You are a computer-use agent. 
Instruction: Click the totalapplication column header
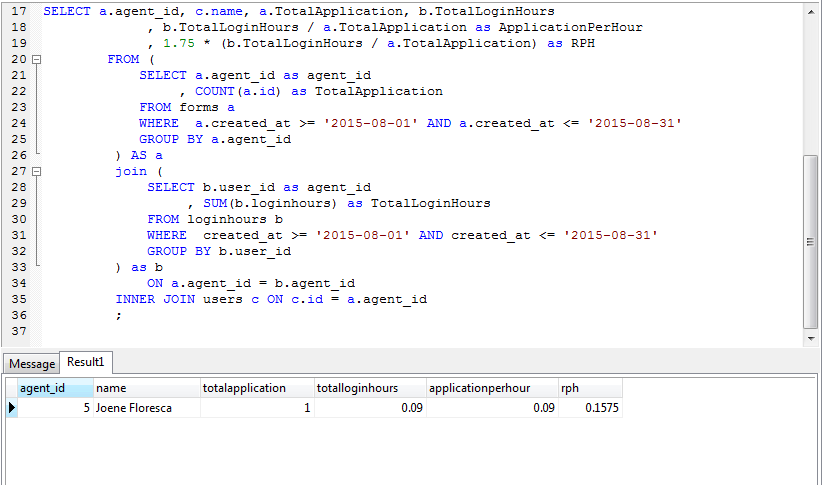pos(255,388)
